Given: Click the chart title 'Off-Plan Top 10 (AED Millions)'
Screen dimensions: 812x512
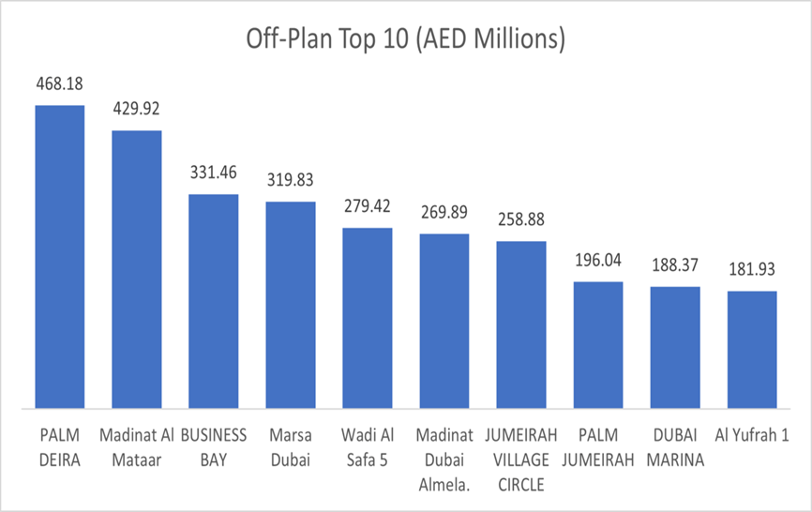Looking at the screenshot, I should (404, 40).
